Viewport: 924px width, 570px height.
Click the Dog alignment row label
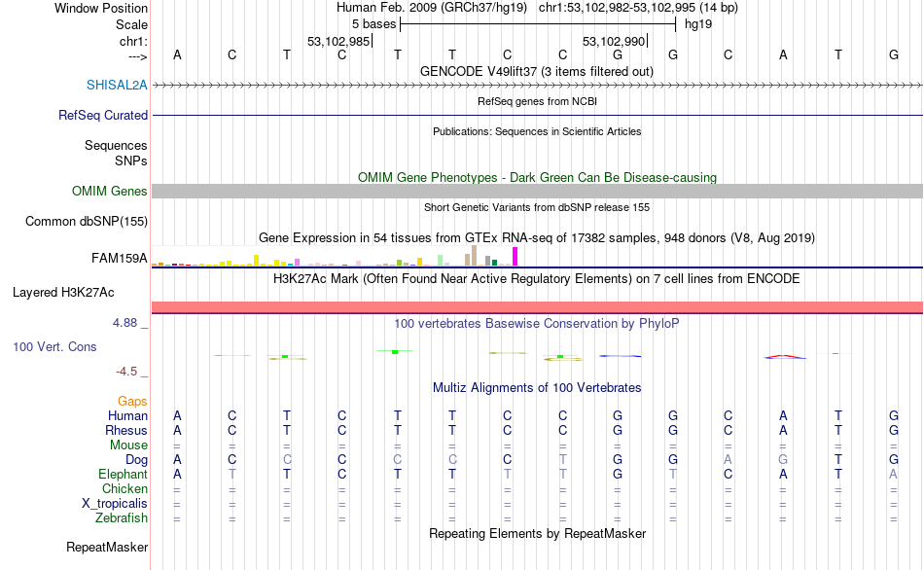[137, 459]
